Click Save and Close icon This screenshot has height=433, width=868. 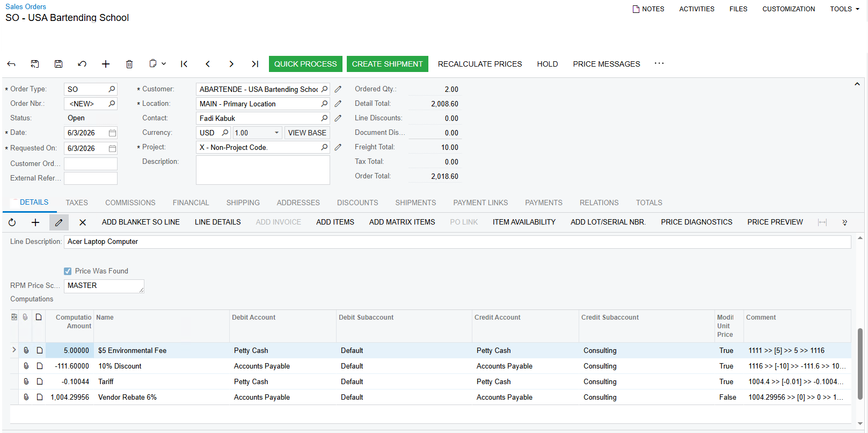pos(35,64)
